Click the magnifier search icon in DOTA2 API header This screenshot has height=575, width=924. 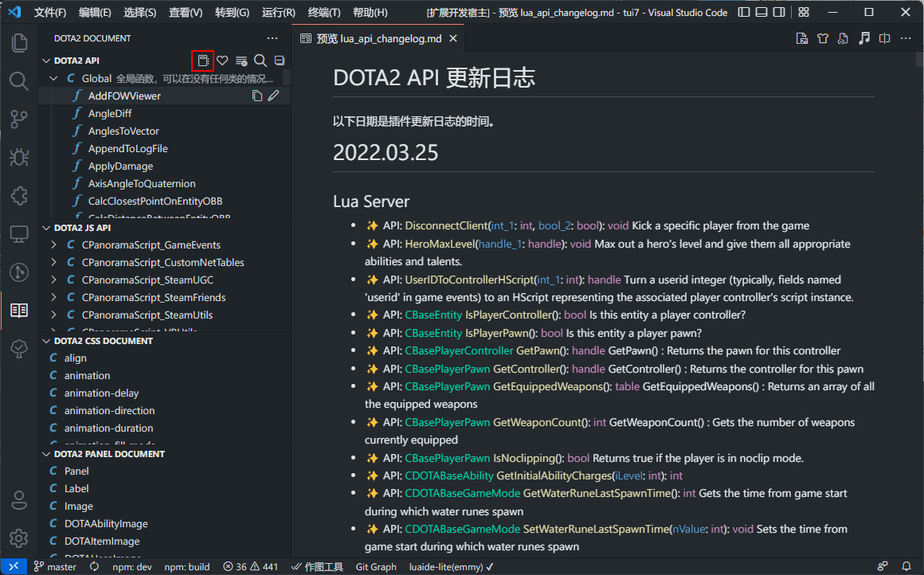coord(260,61)
